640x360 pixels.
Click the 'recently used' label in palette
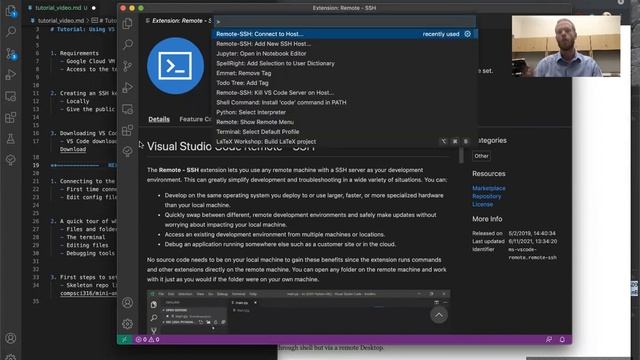pos(441,34)
